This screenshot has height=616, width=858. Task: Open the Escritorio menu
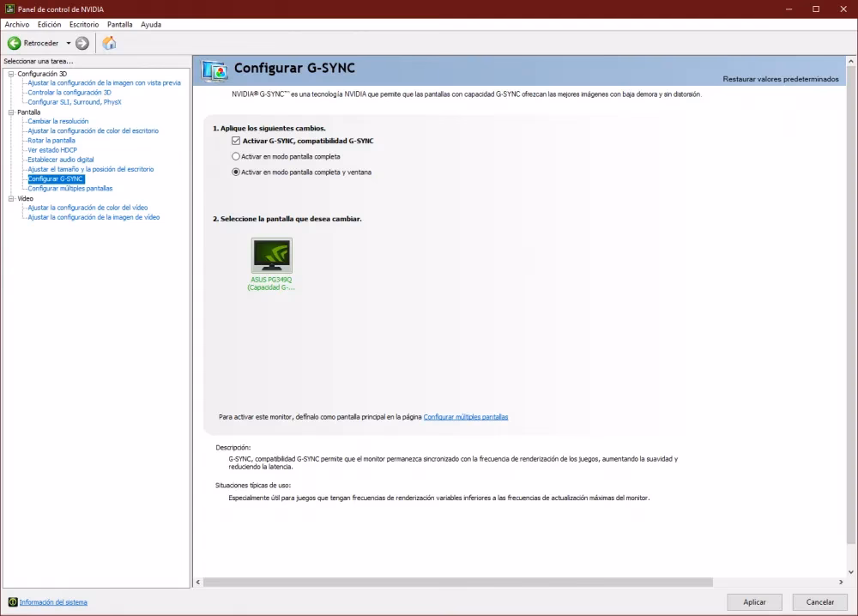click(x=84, y=25)
